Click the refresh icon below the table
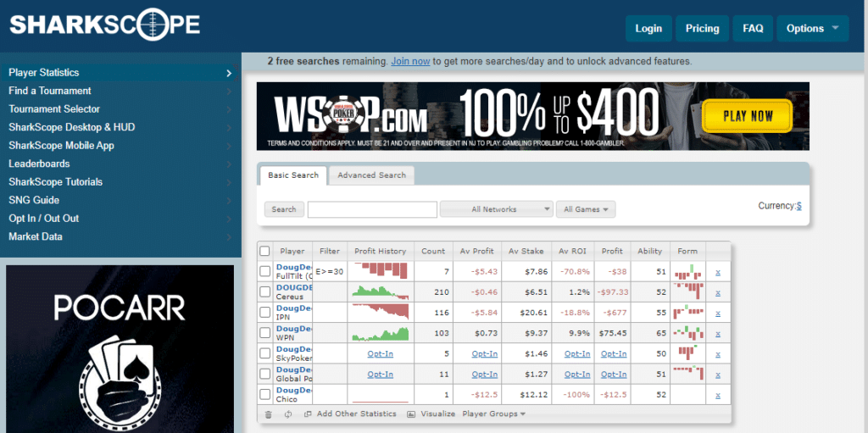 pos(288,414)
